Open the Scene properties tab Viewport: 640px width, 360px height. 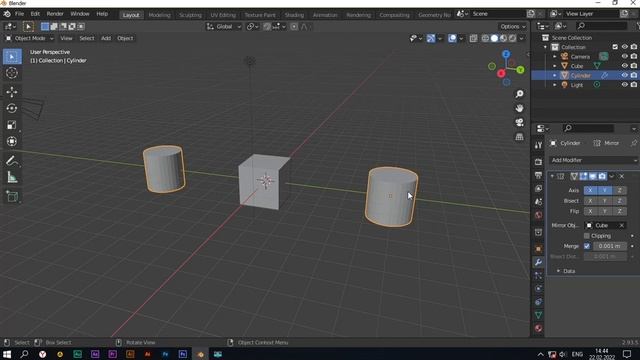pyautogui.click(x=538, y=202)
